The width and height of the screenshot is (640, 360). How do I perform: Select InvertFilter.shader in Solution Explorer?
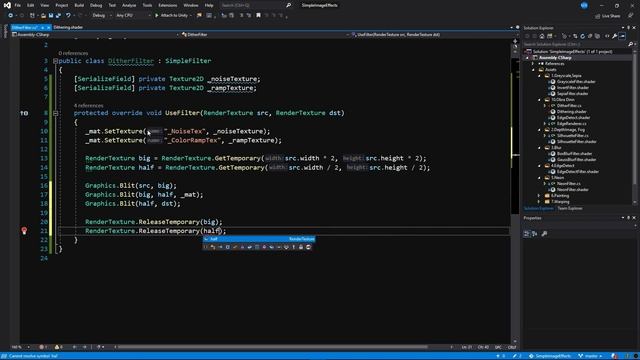pyautogui.click(x=573, y=88)
